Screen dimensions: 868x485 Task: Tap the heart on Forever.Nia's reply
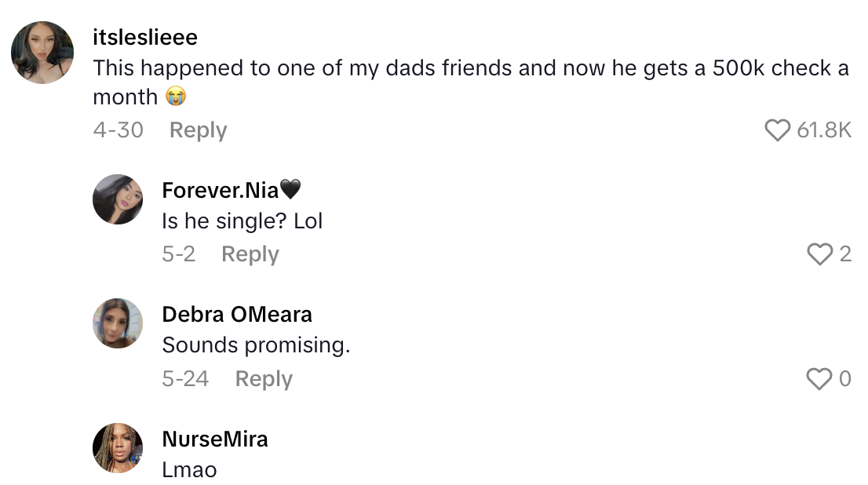[x=819, y=254]
